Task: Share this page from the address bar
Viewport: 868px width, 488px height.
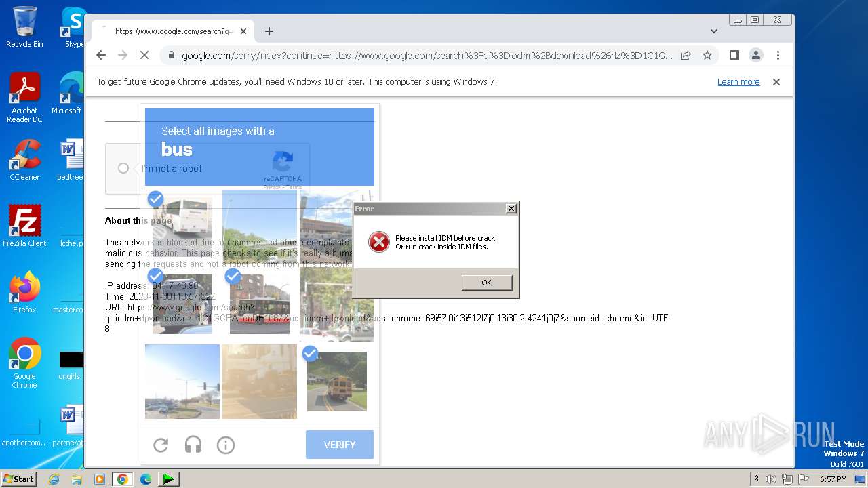Action: pyautogui.click(x=686, y=55)
